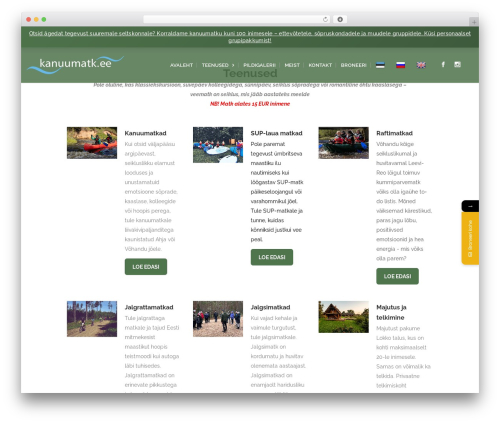Click the wooden cabin thumbnail image
The image size is (500, 423).
[x=344, y=317]
